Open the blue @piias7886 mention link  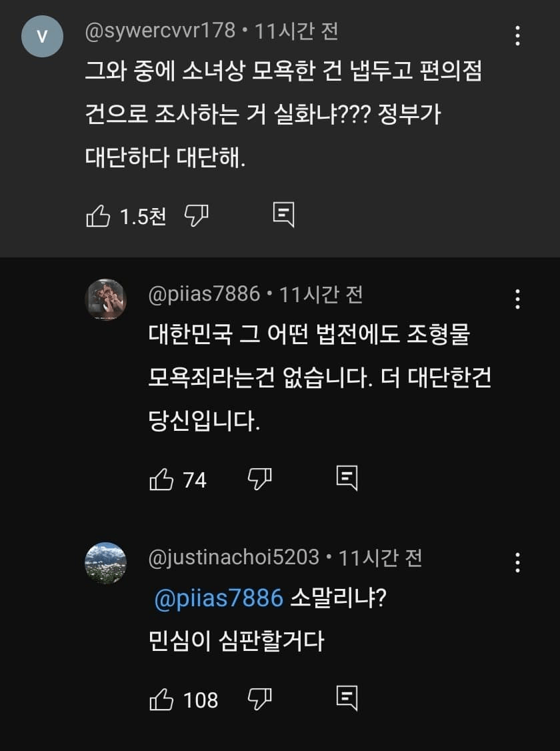(219, 598)
